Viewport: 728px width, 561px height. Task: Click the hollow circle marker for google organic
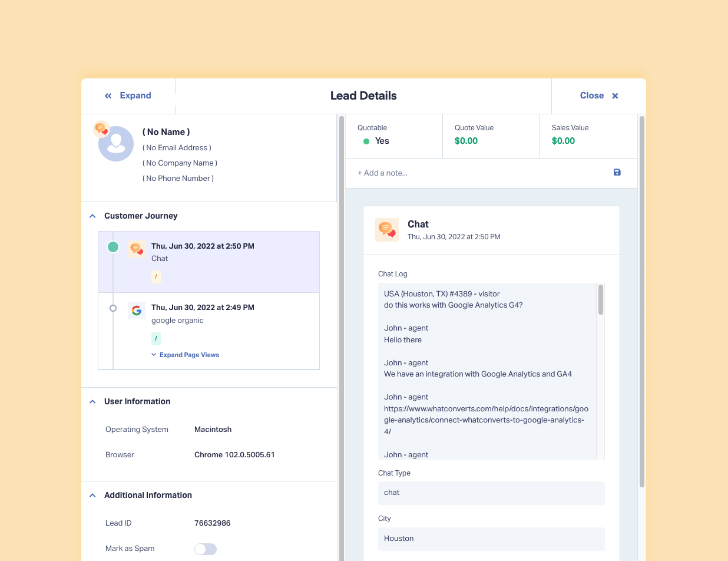[113, 308]
